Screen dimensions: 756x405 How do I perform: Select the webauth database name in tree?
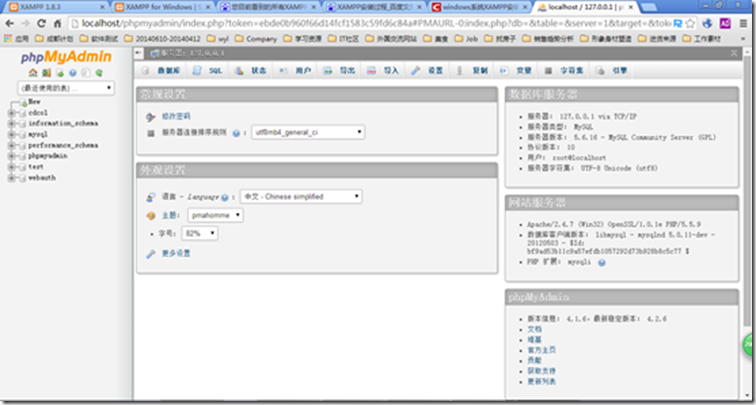click(42, 178)
